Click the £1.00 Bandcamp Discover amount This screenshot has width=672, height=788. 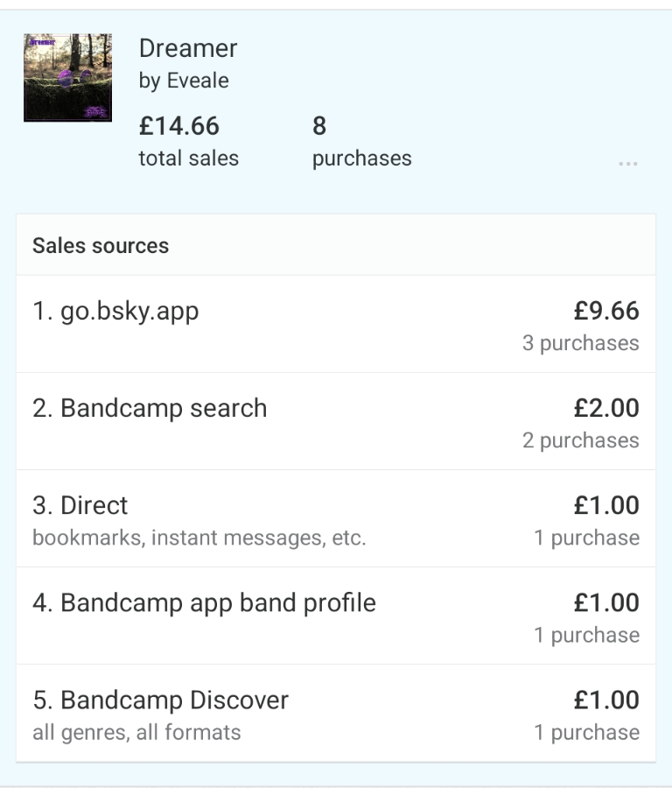(x=606, y=700)
